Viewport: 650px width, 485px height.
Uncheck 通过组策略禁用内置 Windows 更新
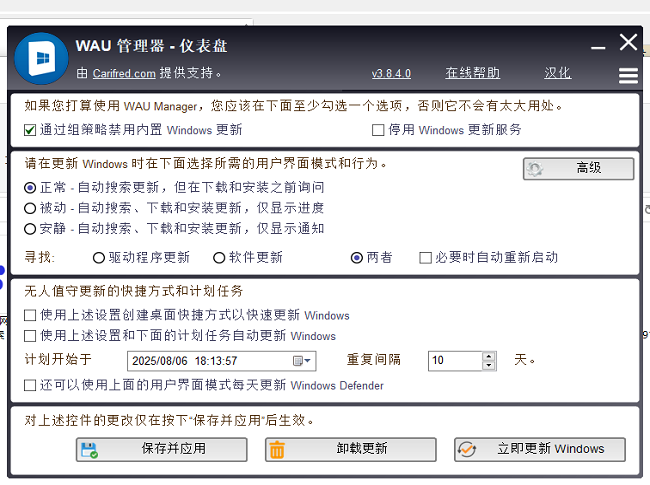coord(30,130)
